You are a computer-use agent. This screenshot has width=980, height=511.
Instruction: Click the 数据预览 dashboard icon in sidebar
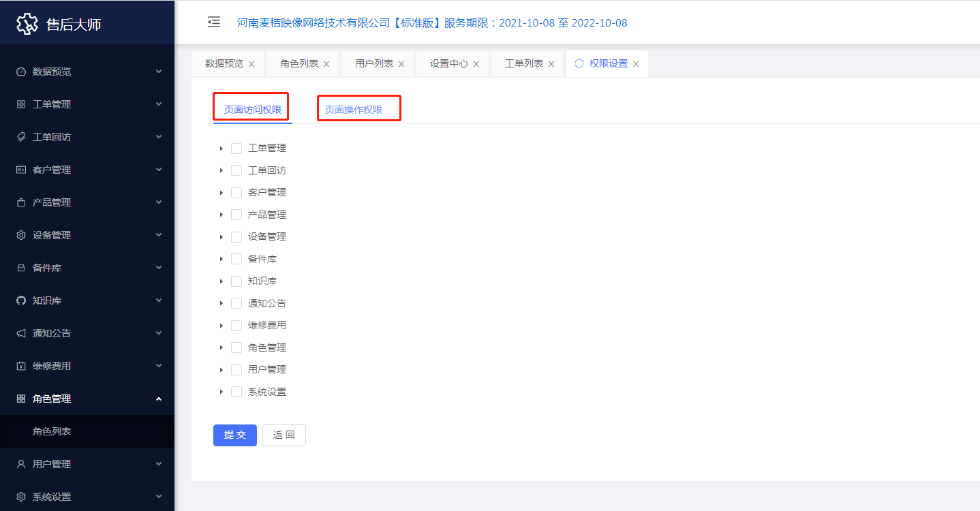(21, 72)
